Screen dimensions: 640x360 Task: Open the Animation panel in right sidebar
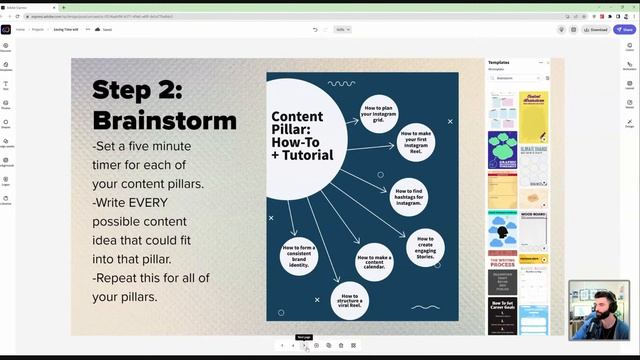click(630, 66)
